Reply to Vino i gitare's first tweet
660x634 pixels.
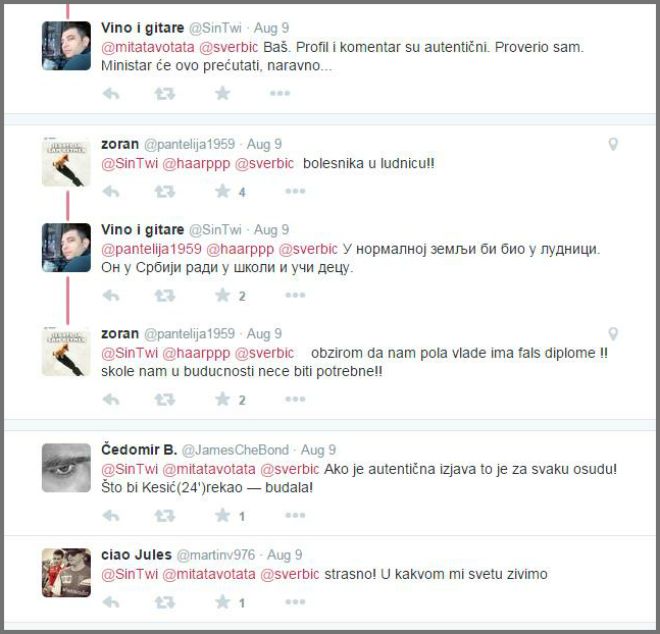pyautogui.click(x=111, y=93)
